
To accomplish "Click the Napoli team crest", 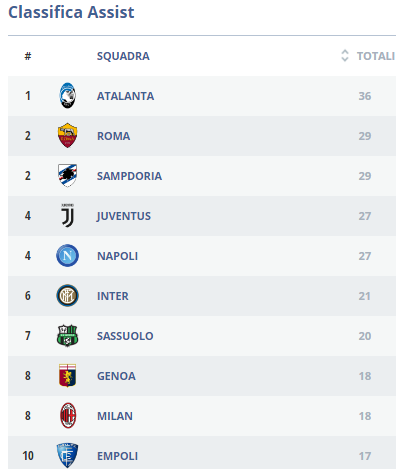I will (67, 256).
